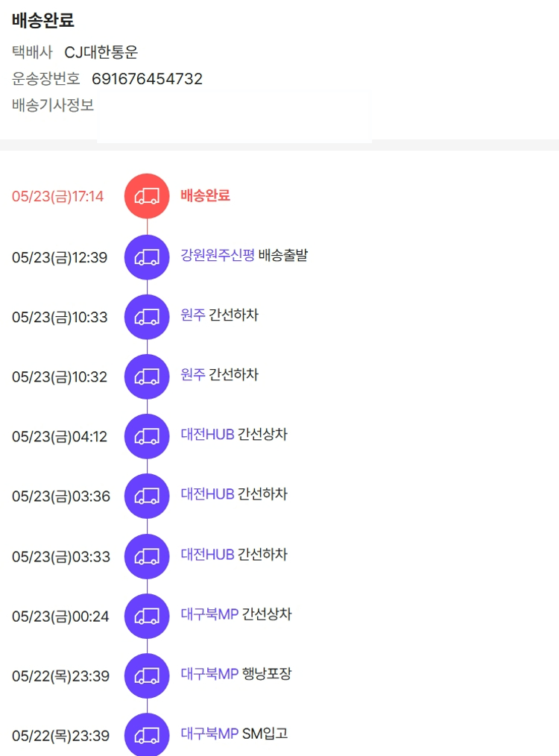This screenshot has width=559, height=756.
Task: Click the 원주 link at 10:33
Action: (x=192, y=315)
